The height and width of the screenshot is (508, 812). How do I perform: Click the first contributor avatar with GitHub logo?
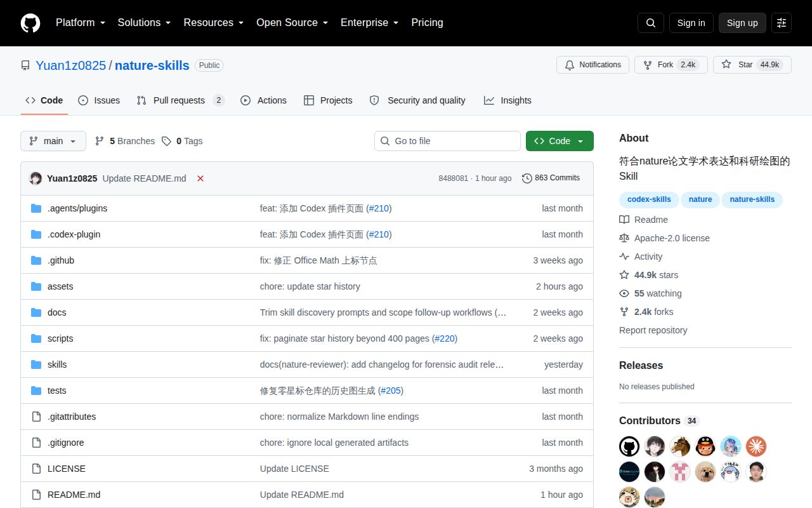[629, 446]
